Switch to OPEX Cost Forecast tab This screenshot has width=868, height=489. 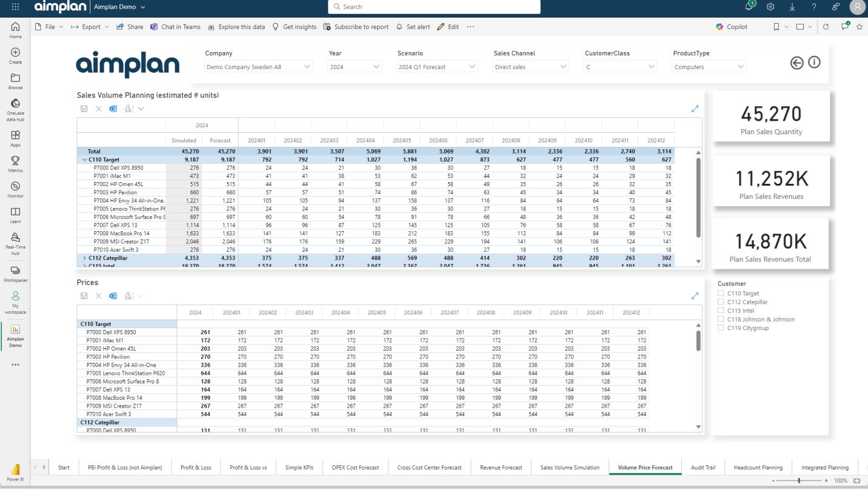[355, 467]
